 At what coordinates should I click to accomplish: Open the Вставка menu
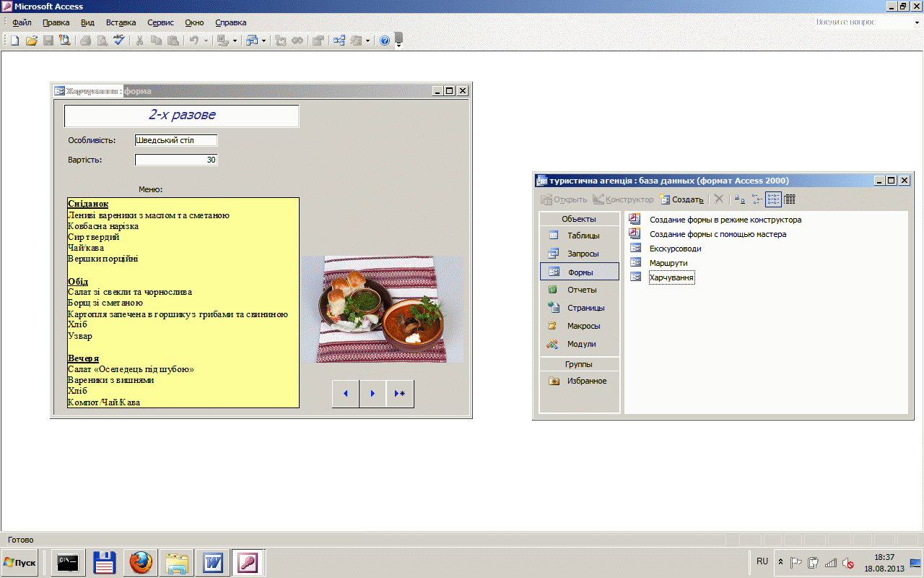(121, 22)
